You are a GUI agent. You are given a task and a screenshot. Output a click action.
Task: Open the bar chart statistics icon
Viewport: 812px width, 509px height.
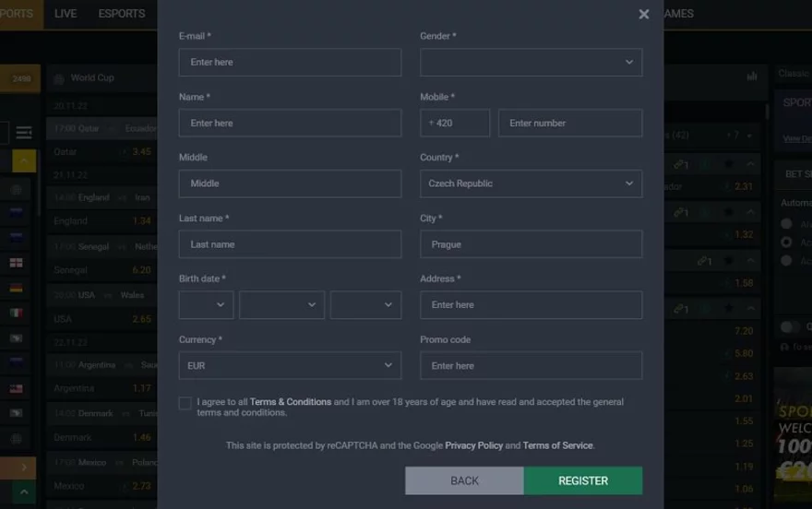[x=752, y=77]
